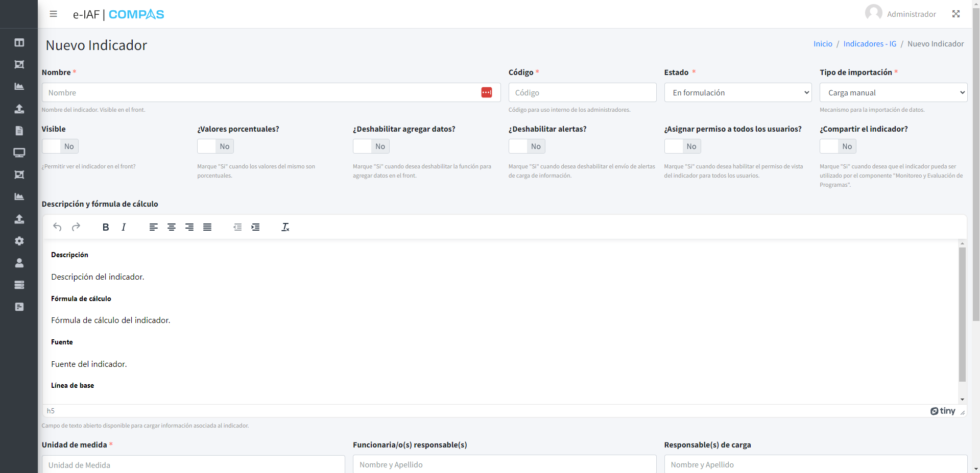980x473 pixels.
Task: Grab the editor resize handle corner
Action: [963, 412]
